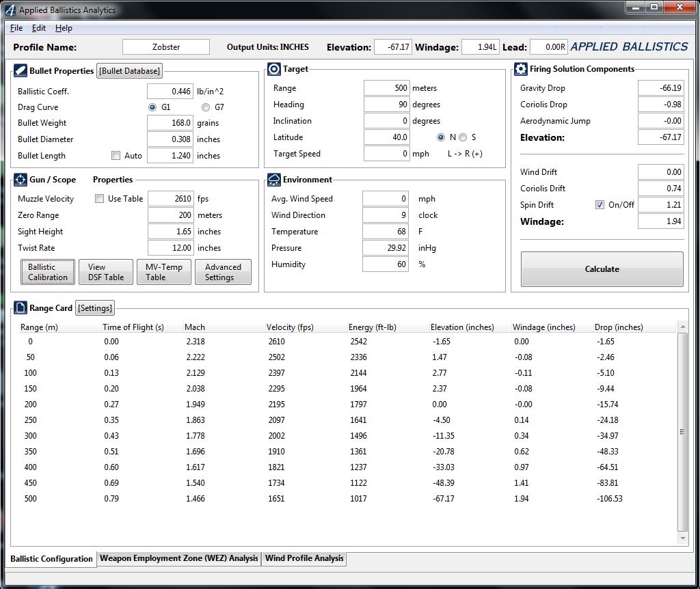Click the Wind Direction clock field
The image size is (700, 589).
point(386,215)
